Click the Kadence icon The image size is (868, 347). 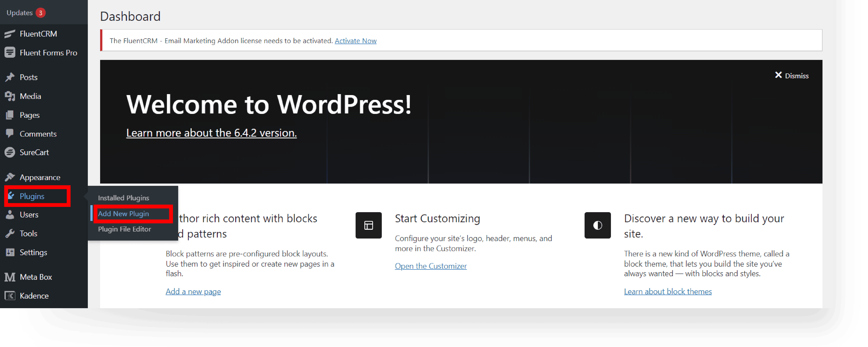click(x=10, y=296)
